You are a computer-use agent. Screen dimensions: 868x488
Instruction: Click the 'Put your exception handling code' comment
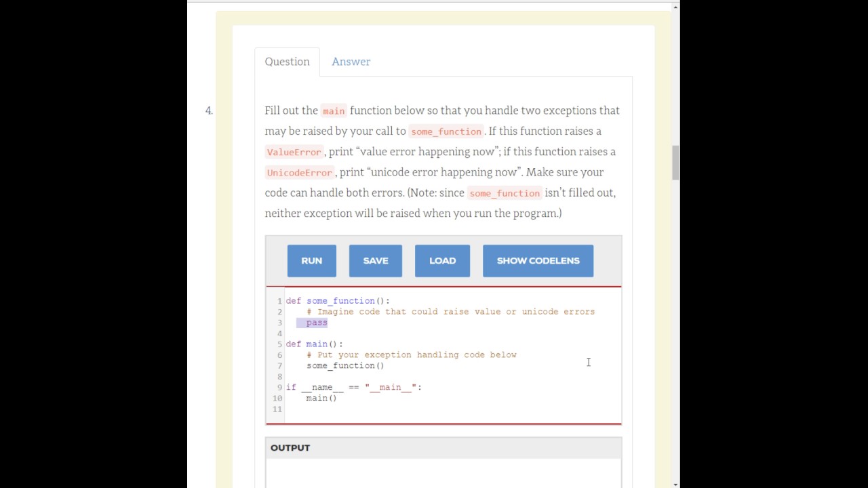[x=411, y=355]
